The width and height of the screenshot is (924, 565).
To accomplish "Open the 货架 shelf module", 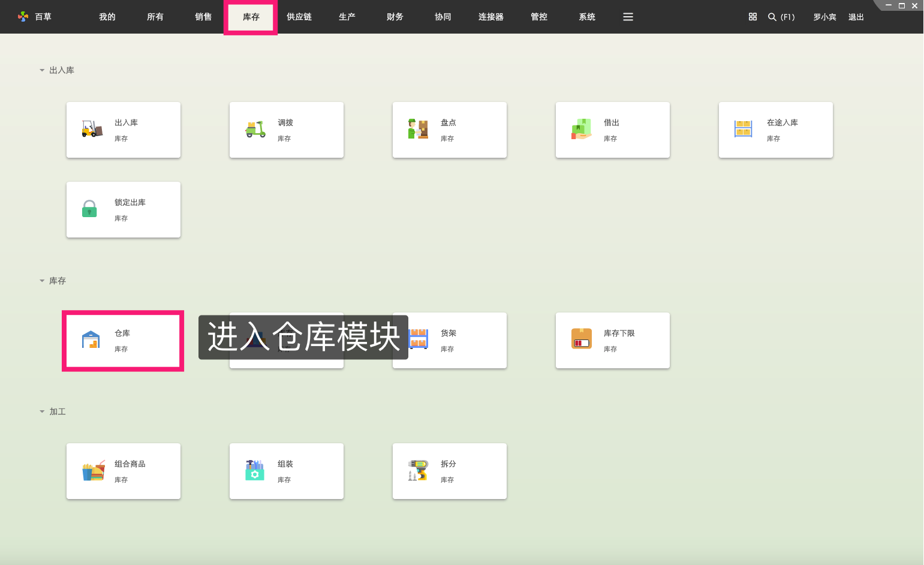I will (449, 341).
